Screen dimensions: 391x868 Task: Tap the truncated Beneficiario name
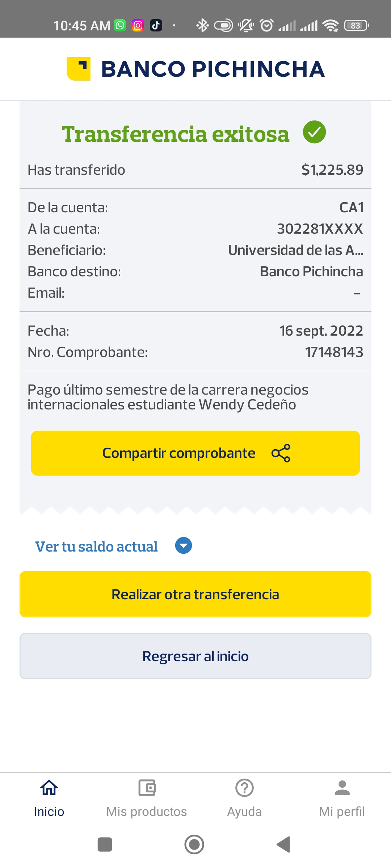[295, 250]
